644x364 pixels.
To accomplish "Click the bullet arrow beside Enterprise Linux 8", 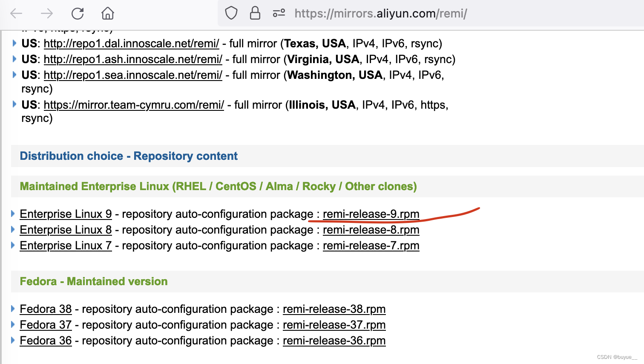I will (x=13, y=229).
